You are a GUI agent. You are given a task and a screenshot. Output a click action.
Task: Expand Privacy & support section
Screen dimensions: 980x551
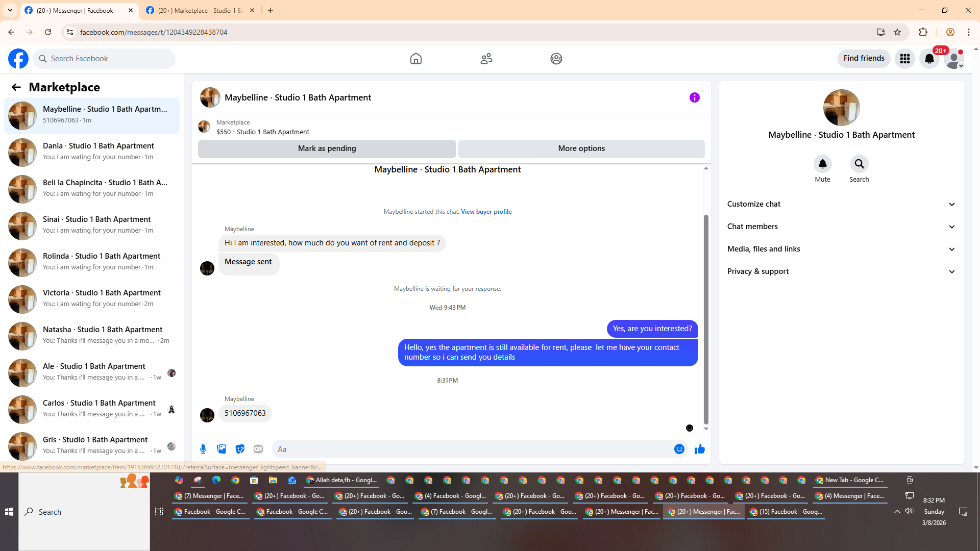click(841, 271)
